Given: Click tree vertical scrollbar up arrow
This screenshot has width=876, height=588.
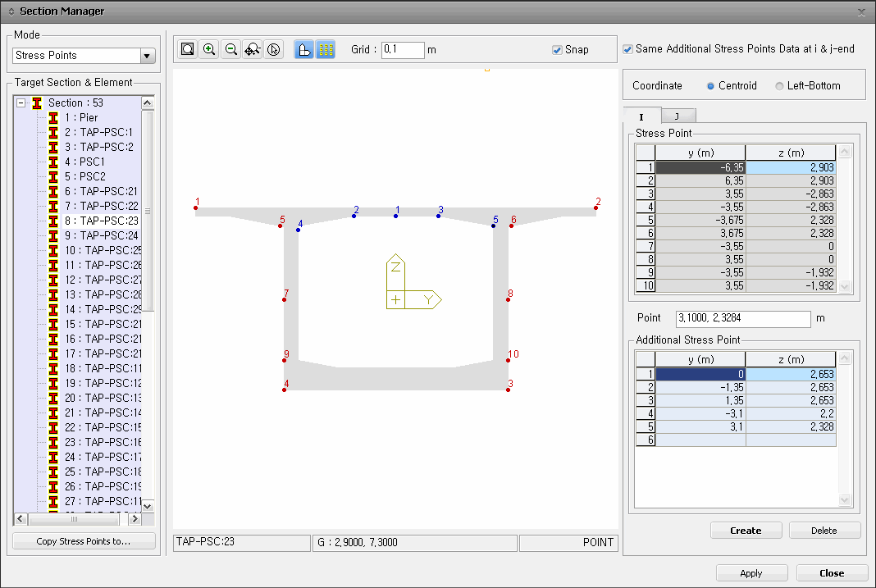Looking at the screenshot, I should [x=148, y=103].
